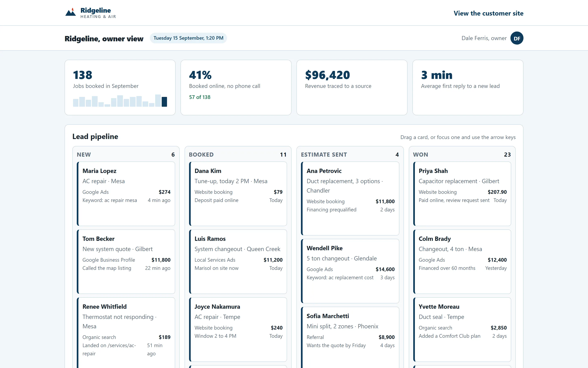Viewport: 588px width, 368px height.
Task: Open Colm Brady won card
Action: click(462, 262)
